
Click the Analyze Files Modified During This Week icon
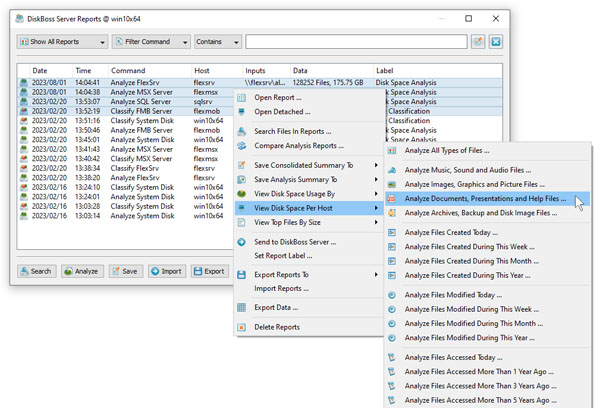(x=392, y=309)
